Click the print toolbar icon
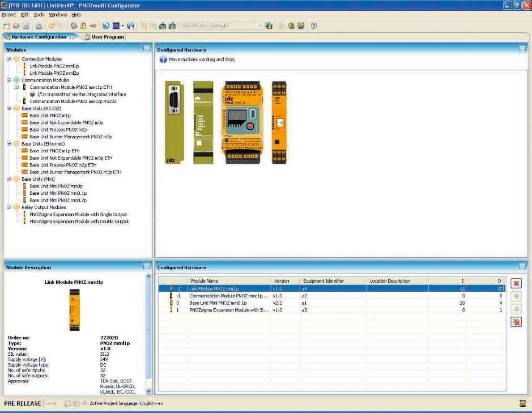Screen dimensions: 532x413 coord(39,26)
